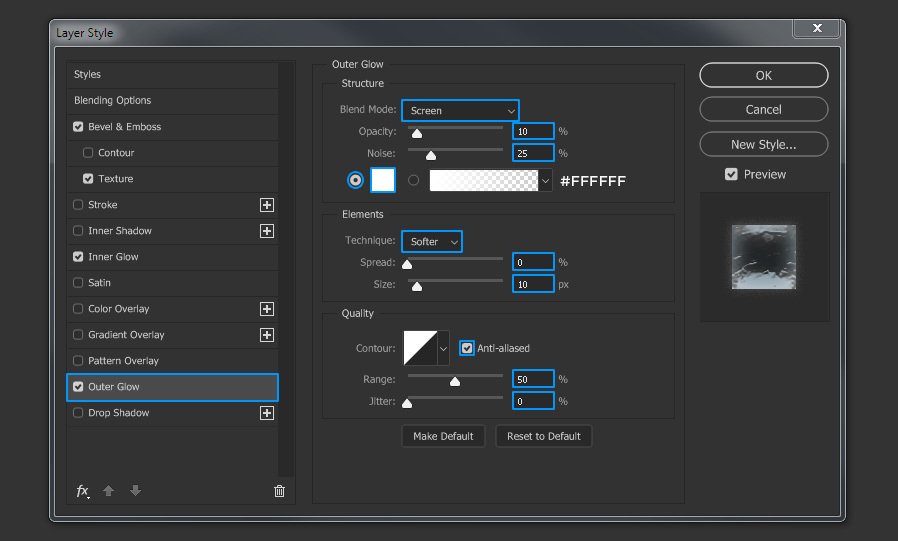The height and width of the screenshot is (541, 898).
Task: Select the gradient glow radio button
Action: coord(413,180)
